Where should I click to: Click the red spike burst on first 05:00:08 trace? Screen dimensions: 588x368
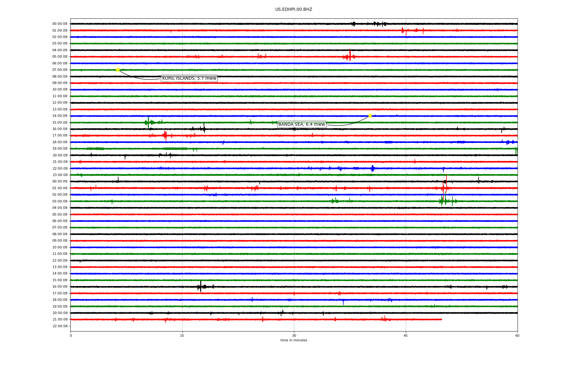point(350,56)
